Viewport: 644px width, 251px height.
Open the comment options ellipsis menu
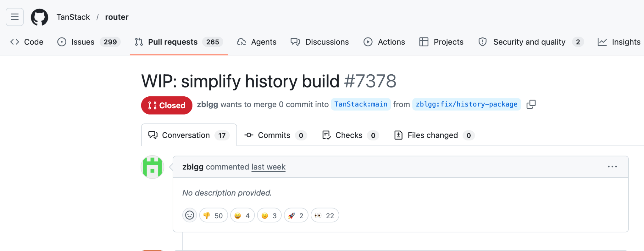612,167
